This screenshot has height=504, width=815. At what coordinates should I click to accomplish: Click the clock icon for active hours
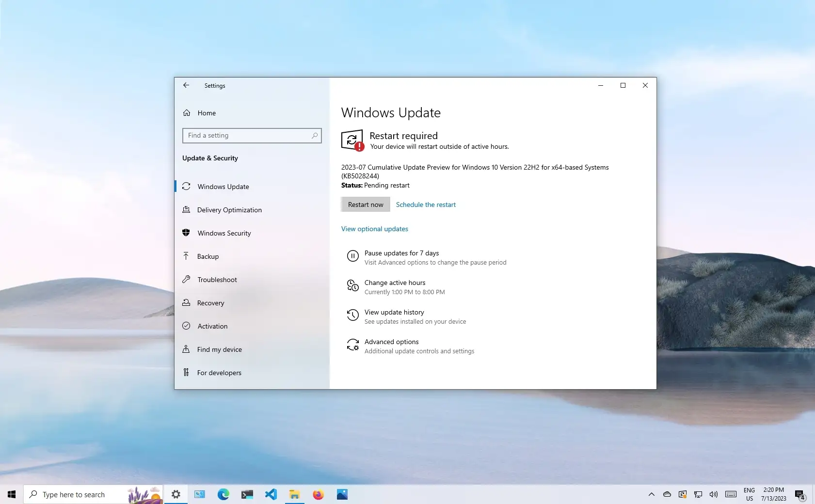pyautogui.click(x=353, y=285)
